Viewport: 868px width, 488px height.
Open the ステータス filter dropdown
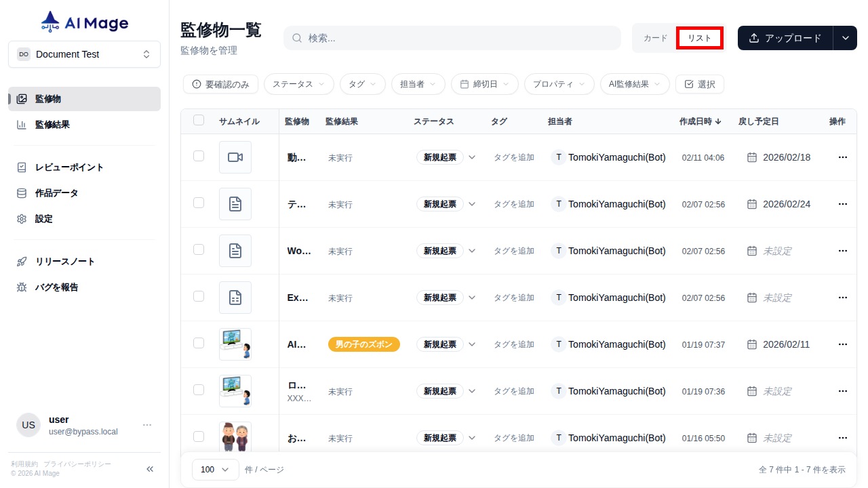[x=298, y=84]
